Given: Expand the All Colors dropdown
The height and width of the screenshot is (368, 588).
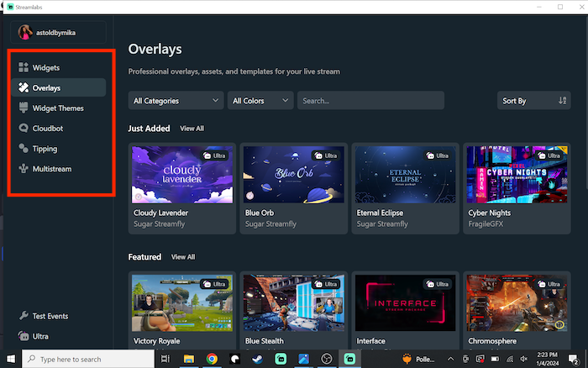Looking at the screenshot, I should point(260,101).
